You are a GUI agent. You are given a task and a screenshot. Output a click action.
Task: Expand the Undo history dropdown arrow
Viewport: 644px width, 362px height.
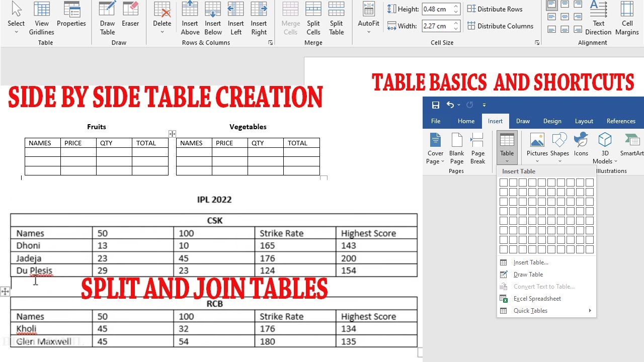coord(459,105)
